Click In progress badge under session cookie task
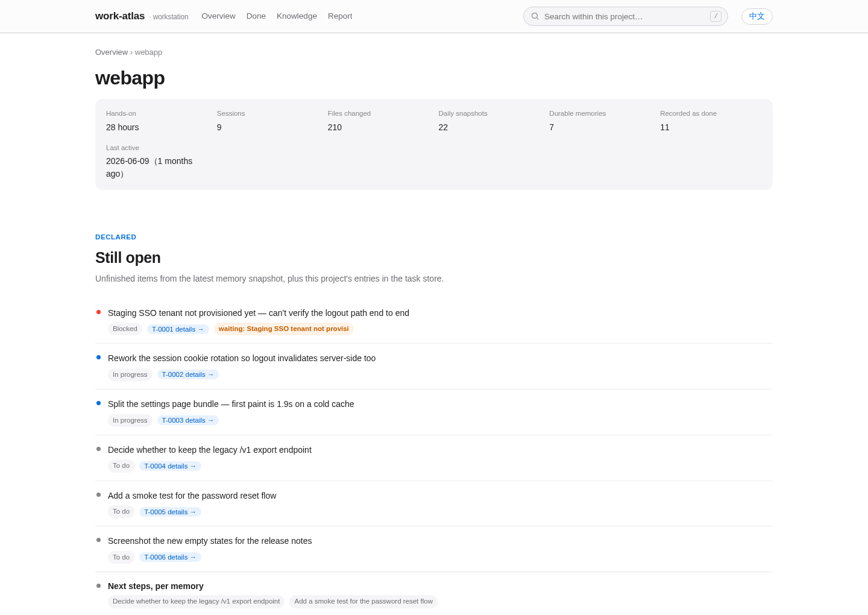 click(x=130, y=374)
